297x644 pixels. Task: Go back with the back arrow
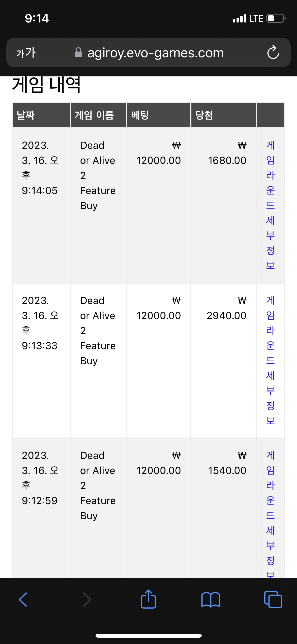23,600
